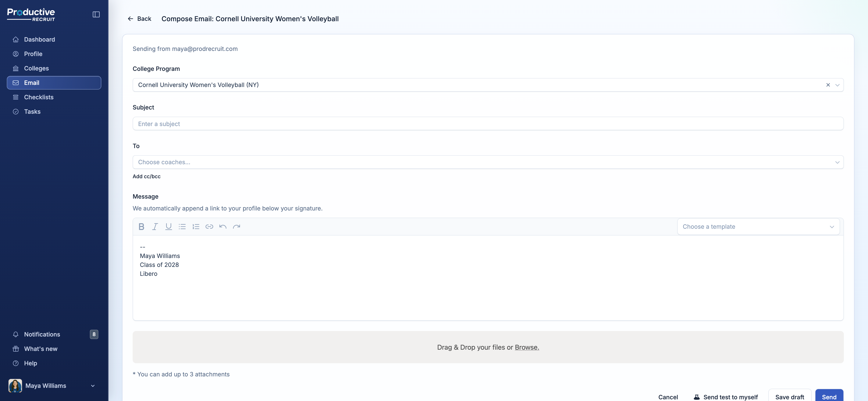Click the To field chevron arrow
868x401 pixels.
click(837, 162)
